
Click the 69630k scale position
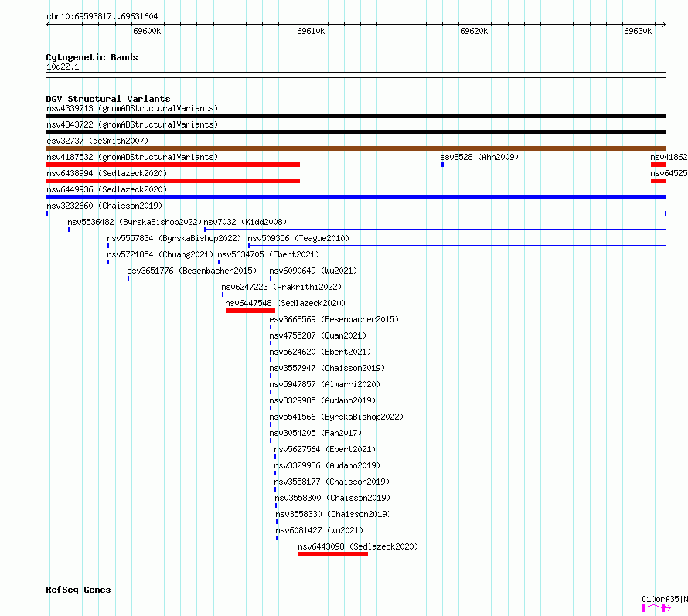pyautogui.click(x=638, y=31)
